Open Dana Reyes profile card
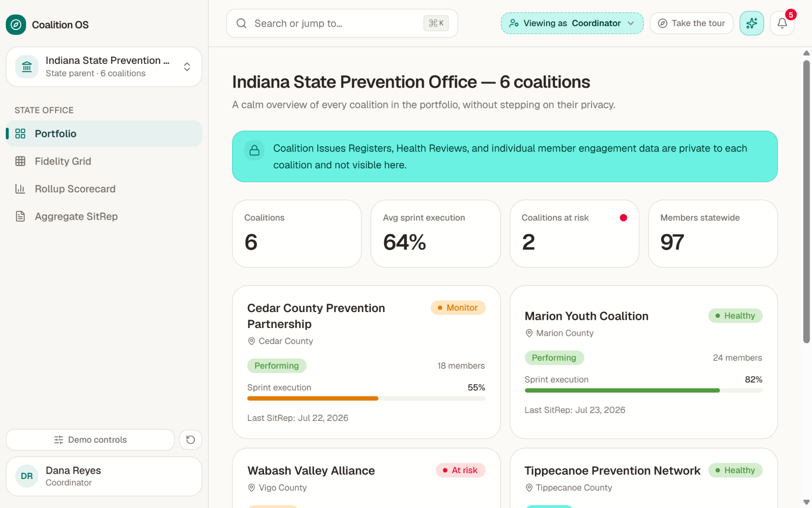Image resolution: width=812 pixels, height=508 pixels. [104, 477]
